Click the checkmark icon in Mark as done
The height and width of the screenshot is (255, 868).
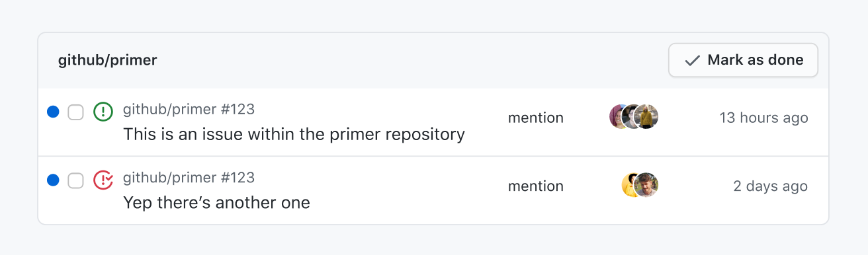click(x=692, y=61)
